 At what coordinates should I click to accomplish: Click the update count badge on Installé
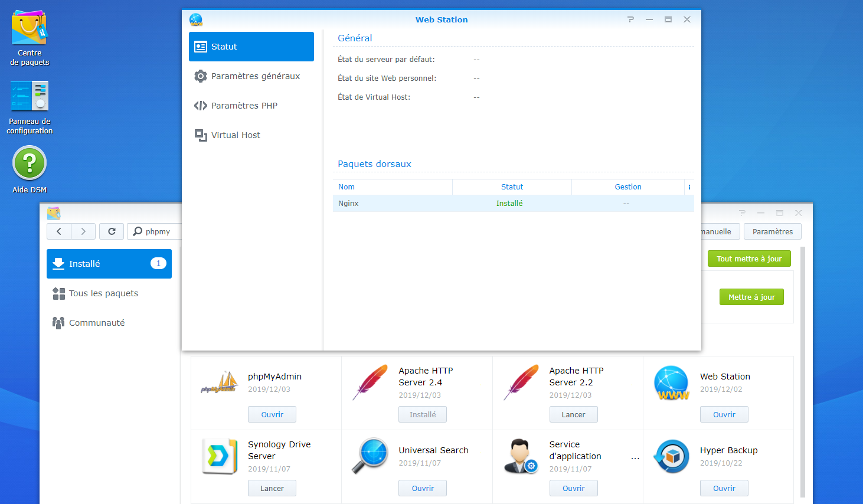pyautogui.click(x=158, y=263)
